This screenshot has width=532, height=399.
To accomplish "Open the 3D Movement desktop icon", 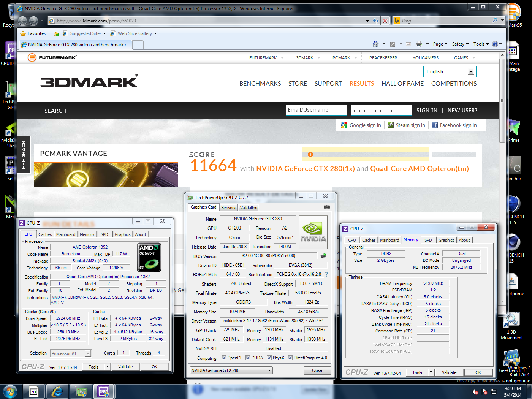I will (511, 326).
